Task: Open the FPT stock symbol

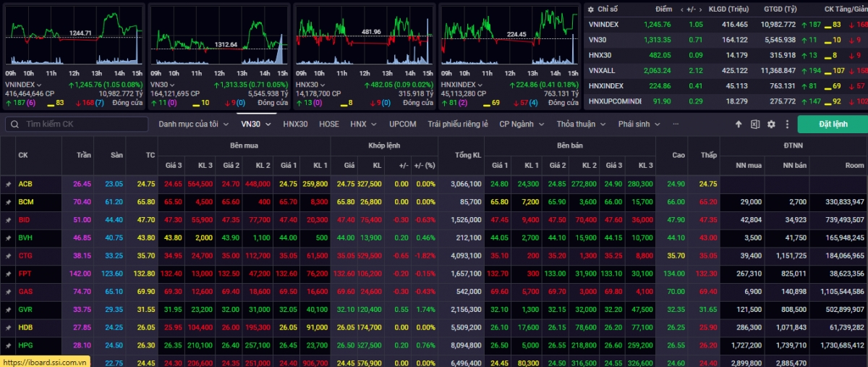Action: coord(25,274)
